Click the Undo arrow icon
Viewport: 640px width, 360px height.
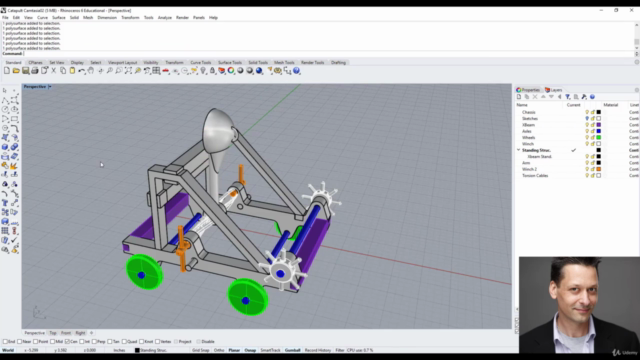pyautogui.click(x=82, y=71)
